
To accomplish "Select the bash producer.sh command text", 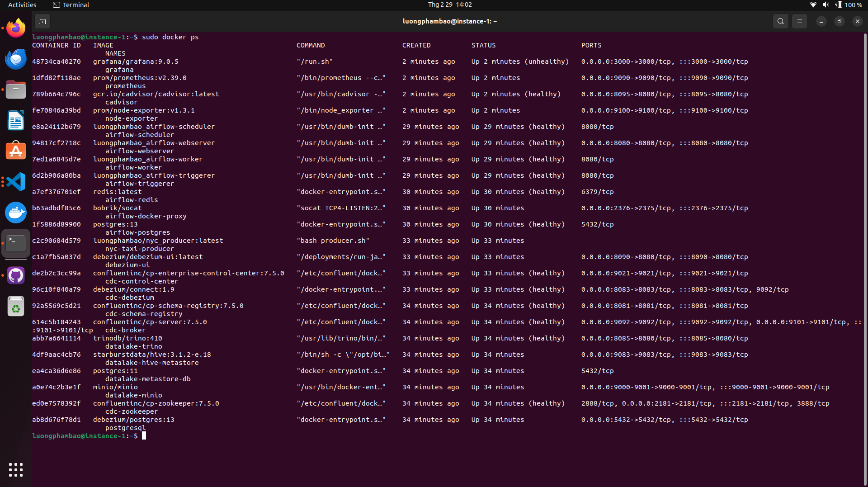I will (333, 241).
